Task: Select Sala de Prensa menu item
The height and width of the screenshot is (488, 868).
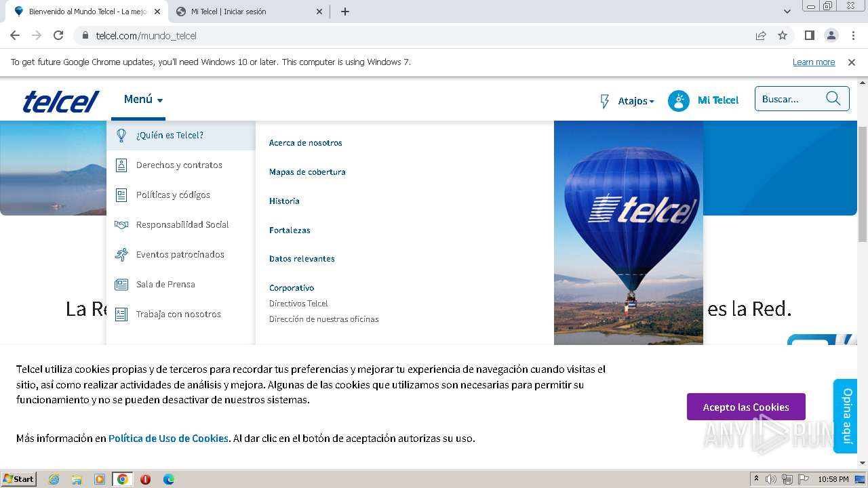Action: coord(181,285)
